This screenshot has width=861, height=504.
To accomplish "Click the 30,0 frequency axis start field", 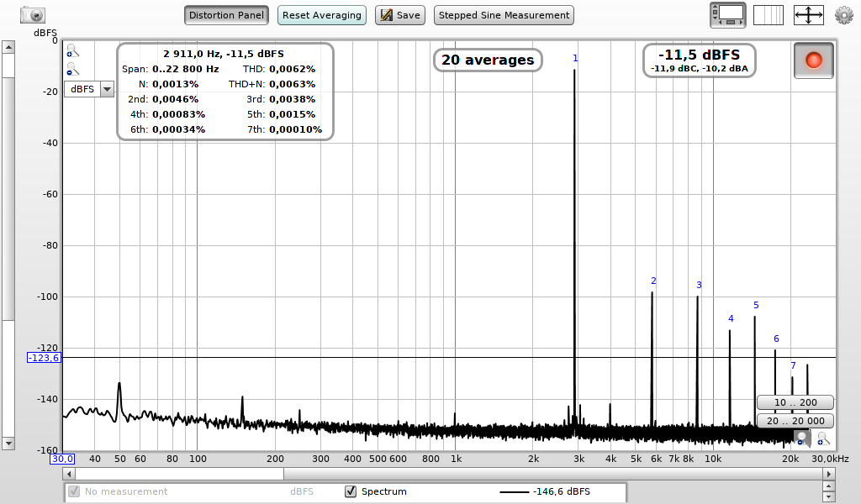I will [62, 459].
